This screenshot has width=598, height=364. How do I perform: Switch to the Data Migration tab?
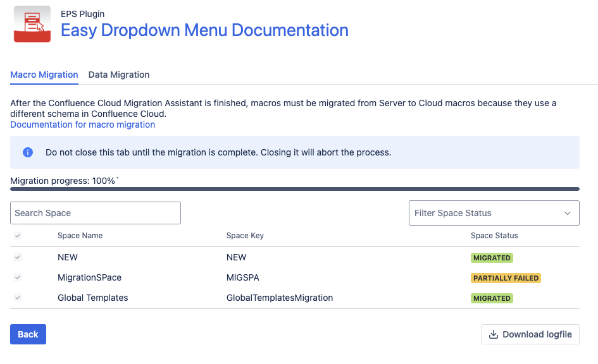pos(119,75)
